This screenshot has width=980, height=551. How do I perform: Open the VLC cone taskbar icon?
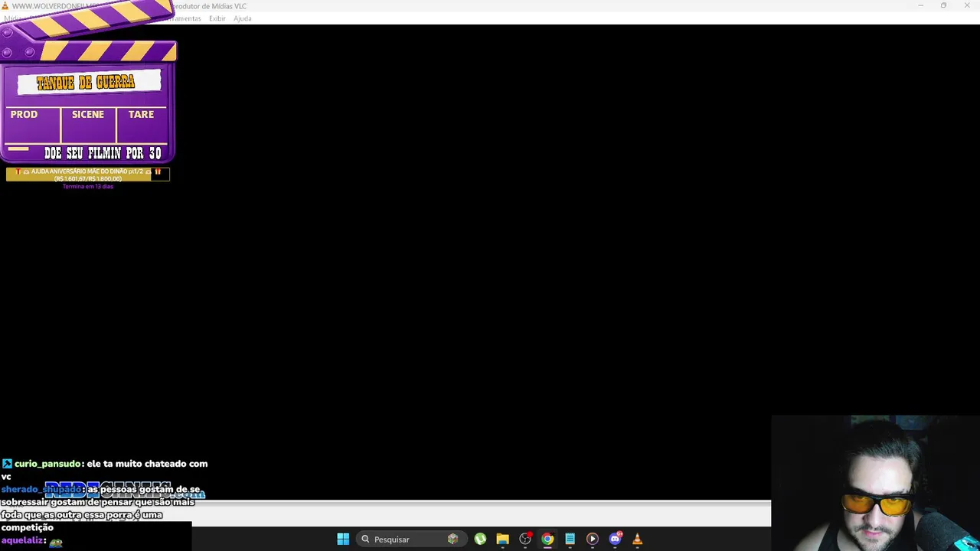637,540
